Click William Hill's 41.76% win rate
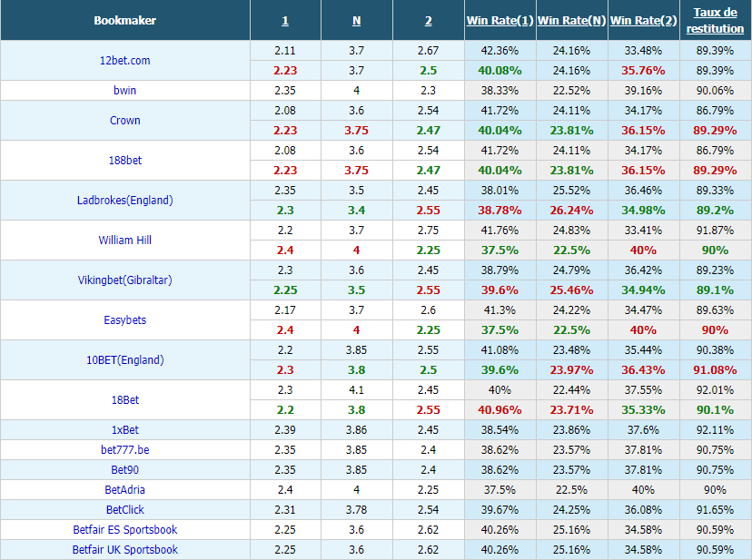This screenshot has width=752, height=560. coord(500,231)
